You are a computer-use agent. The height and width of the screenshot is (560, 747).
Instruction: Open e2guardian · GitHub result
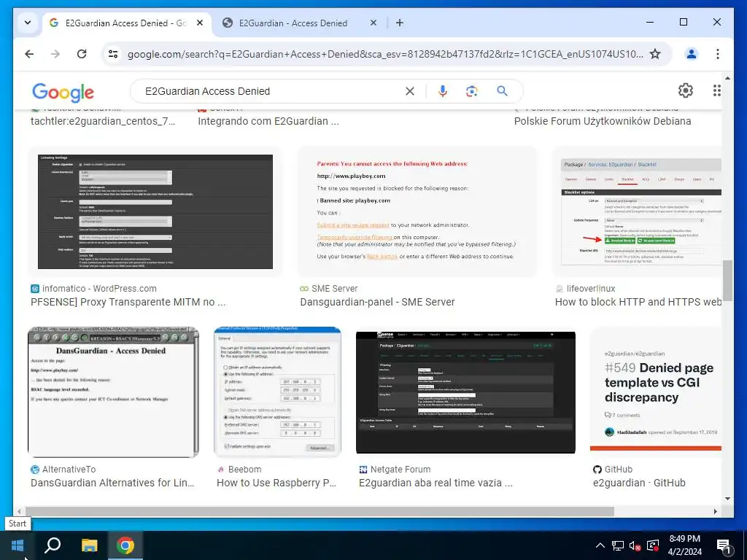pos(639,483)
